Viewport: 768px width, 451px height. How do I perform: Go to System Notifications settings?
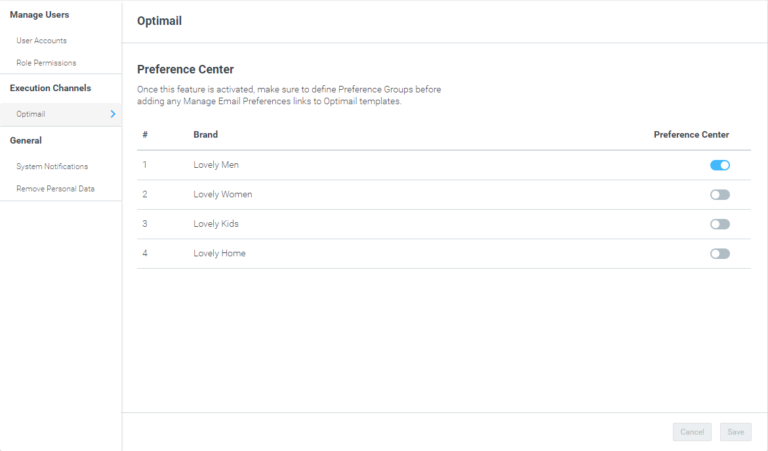(x=52, y=166)
